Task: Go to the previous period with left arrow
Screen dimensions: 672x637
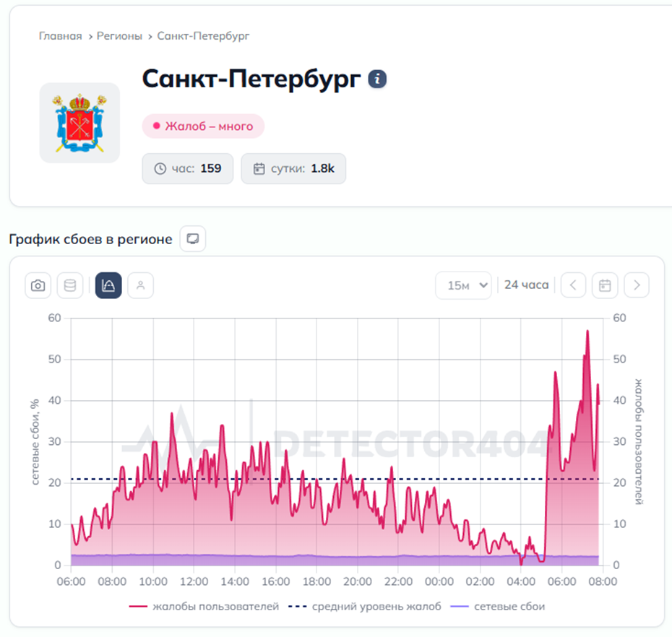Action: 574,285
